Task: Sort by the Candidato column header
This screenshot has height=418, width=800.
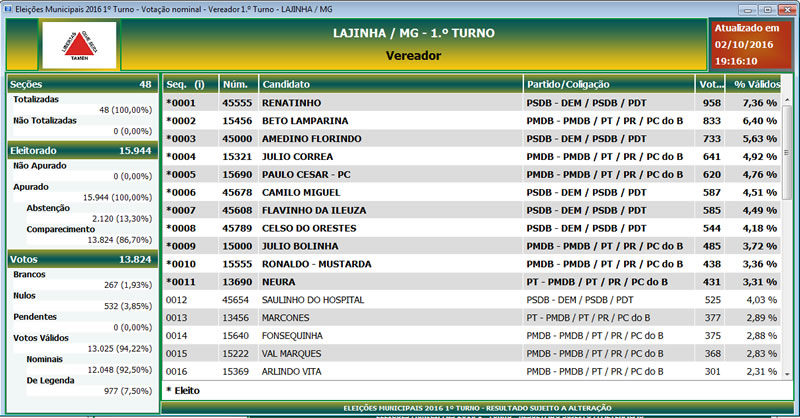Action: coord(391,84)
